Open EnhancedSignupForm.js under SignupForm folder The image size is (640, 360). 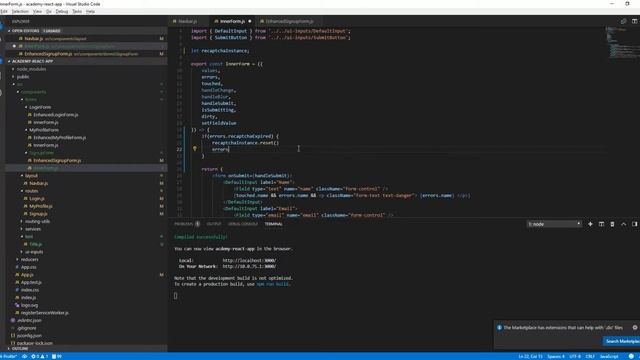tap(57, 160)
